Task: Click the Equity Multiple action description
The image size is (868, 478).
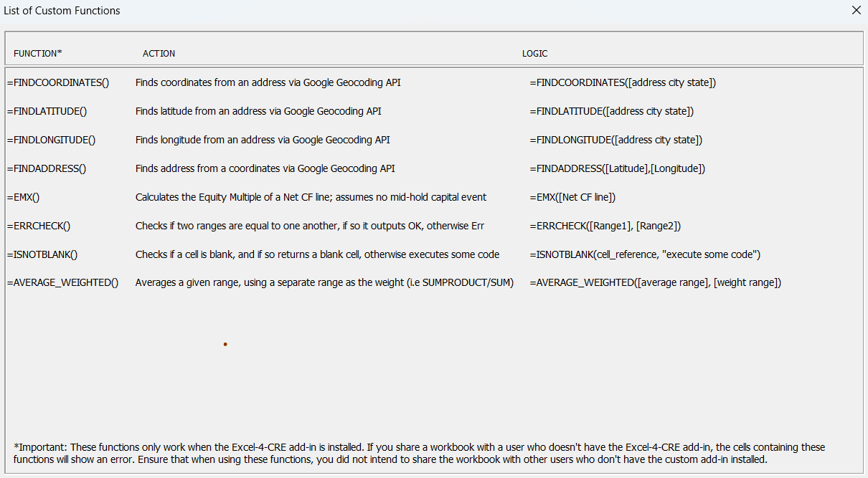Action: pyautogui.click(x=311, y=197)
